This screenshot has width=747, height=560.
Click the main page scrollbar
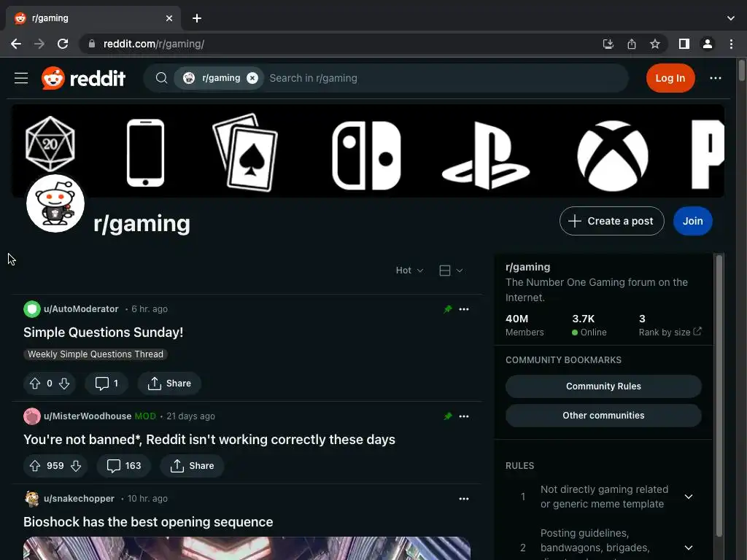coord(741,71)
